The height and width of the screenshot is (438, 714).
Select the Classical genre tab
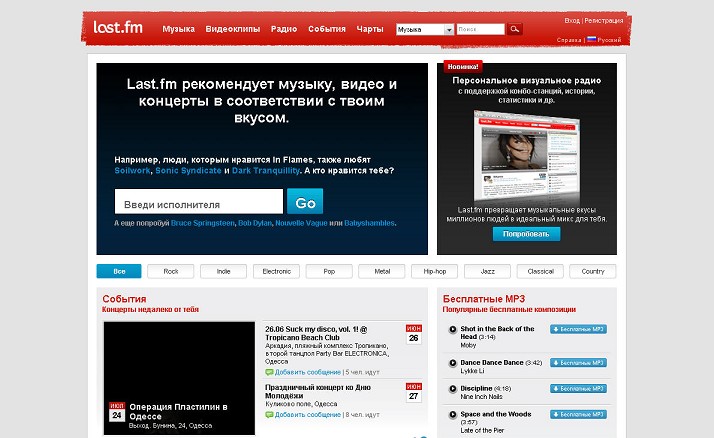pos(540,271)
